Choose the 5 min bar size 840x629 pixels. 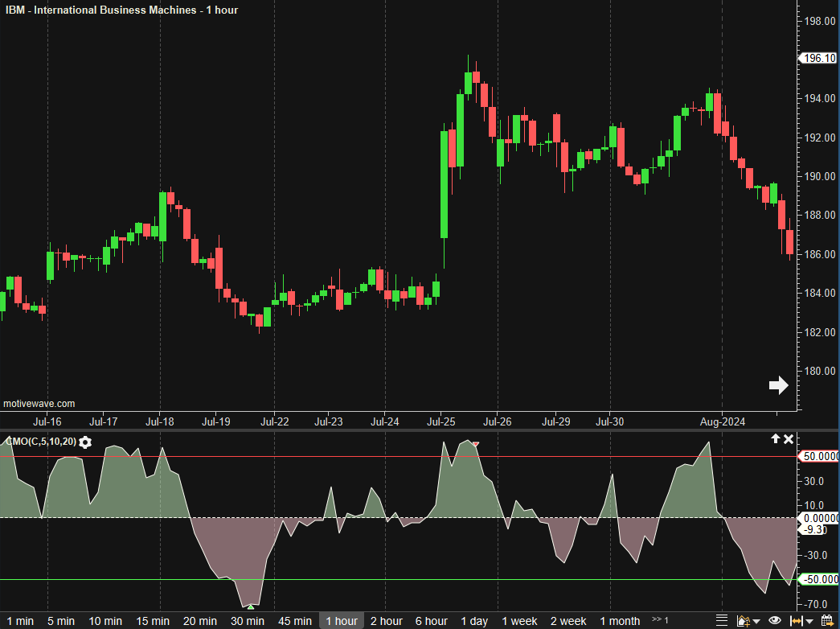tap(60, 621)
